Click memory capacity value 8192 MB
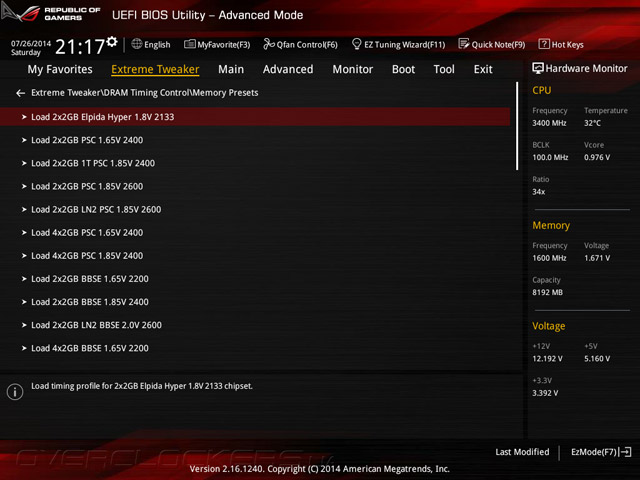The width and height of the screenshot is (640, 480). pyautogui.click(x=547, y=292)
